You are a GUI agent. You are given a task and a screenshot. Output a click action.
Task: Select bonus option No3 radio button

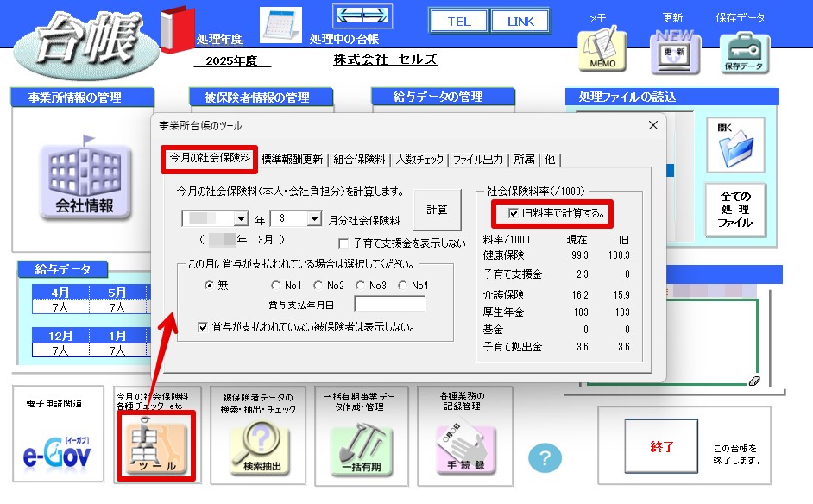[360, 285]
